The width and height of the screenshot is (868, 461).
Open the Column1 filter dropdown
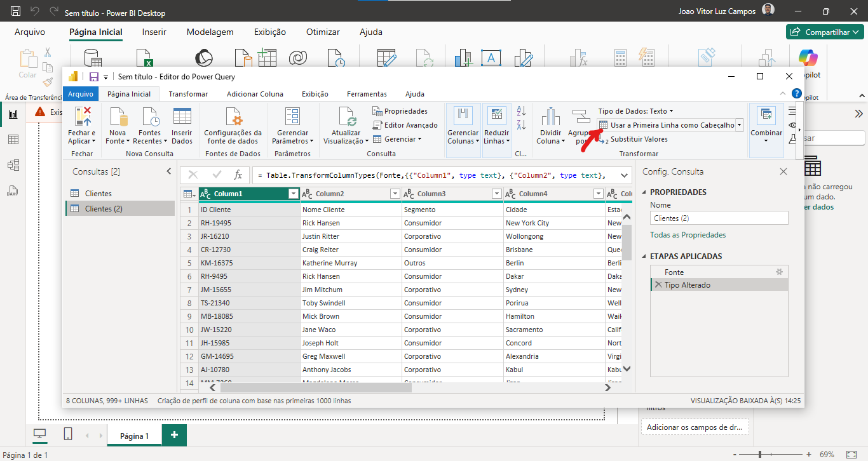coord(293,194)
